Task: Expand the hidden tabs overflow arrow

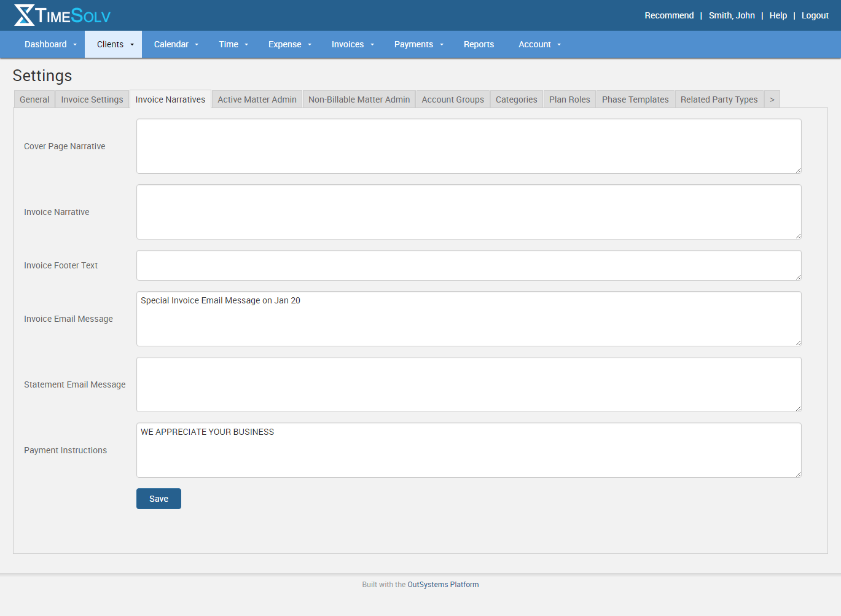Action: coord(772,99)
